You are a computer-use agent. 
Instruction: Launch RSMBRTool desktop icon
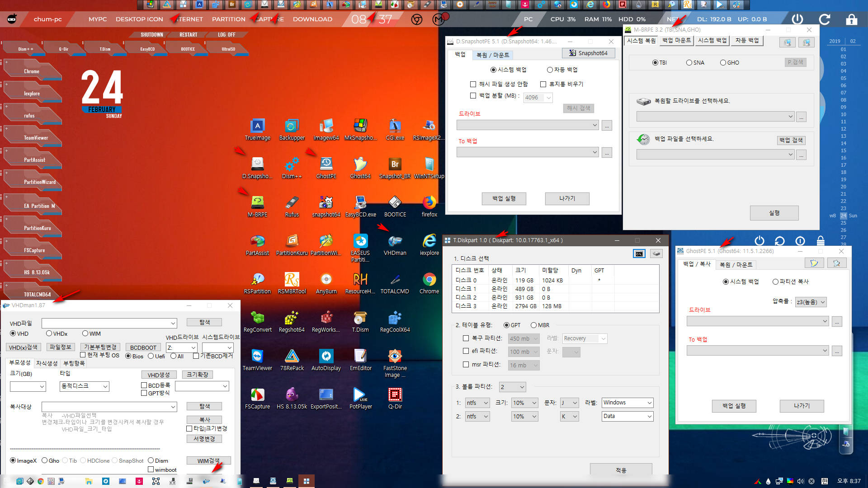click(x=292, y=283)
